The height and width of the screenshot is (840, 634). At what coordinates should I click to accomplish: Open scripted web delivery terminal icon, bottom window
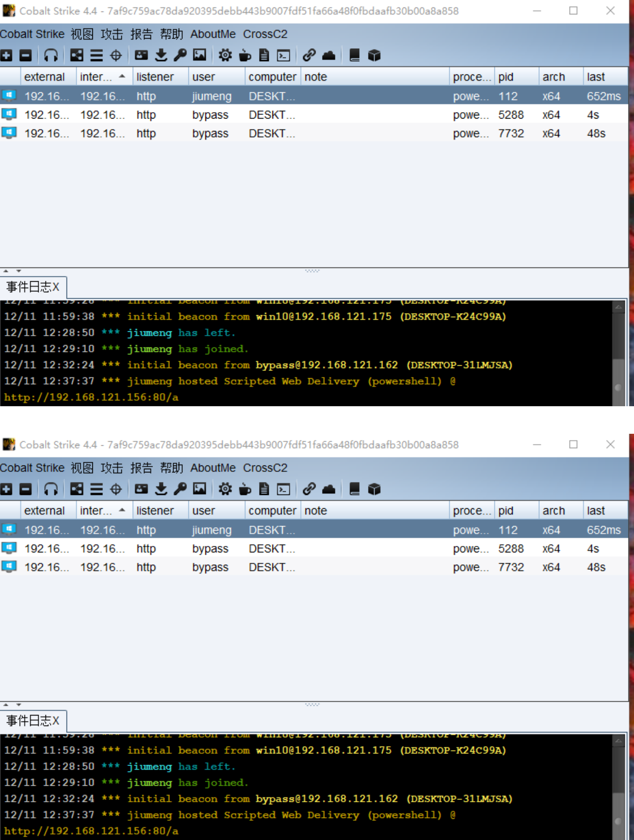tap(283, 489)
